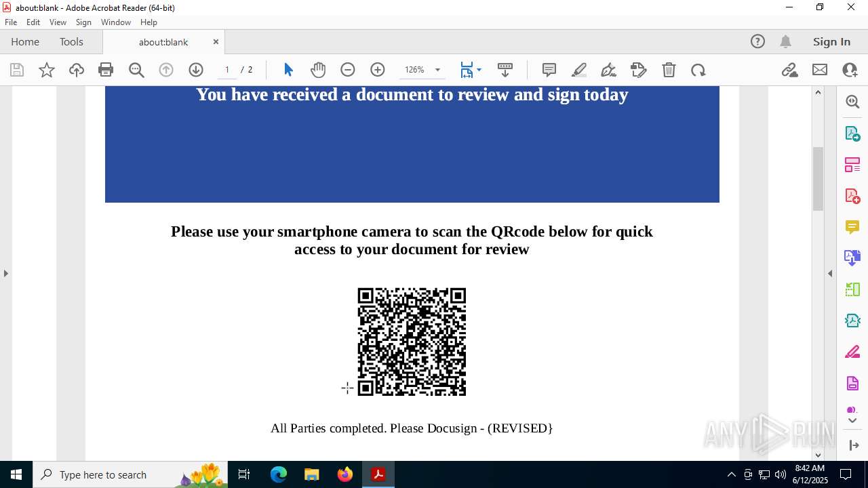
Task: Send file by email envelope icon
Action: coord(820,70)
